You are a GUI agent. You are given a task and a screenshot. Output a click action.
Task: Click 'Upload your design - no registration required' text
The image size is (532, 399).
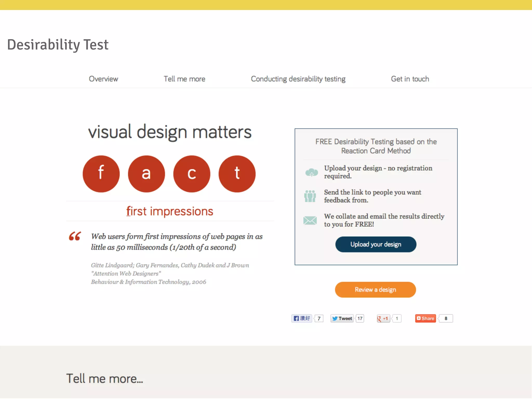pyautogui.click(x=378, y=172)
